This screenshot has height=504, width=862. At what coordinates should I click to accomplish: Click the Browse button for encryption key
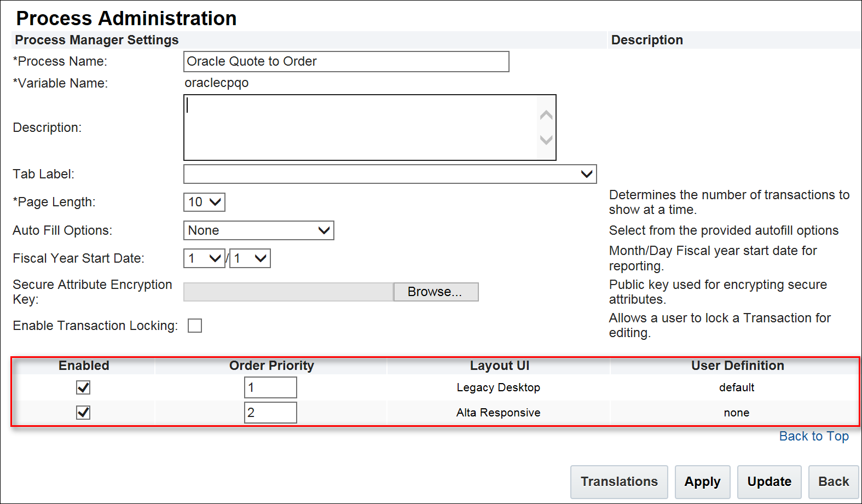point(435,292)
